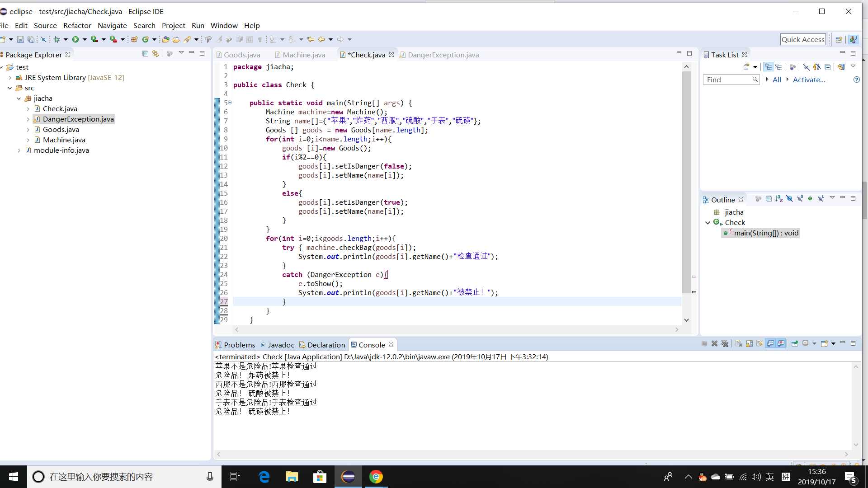Screen dimensions: 868x488
Task: Click the New Java Class toolbar icon
Action: [146, 40]
